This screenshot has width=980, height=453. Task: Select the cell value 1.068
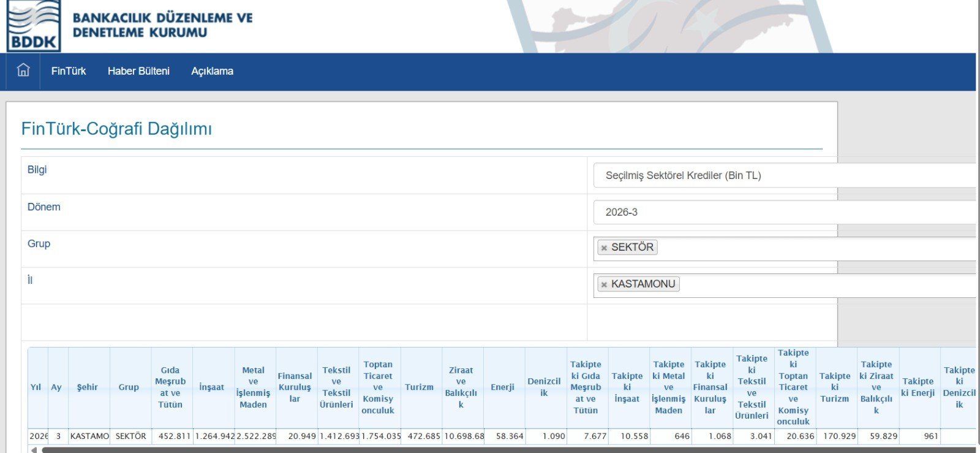click(x=712, y=436)
